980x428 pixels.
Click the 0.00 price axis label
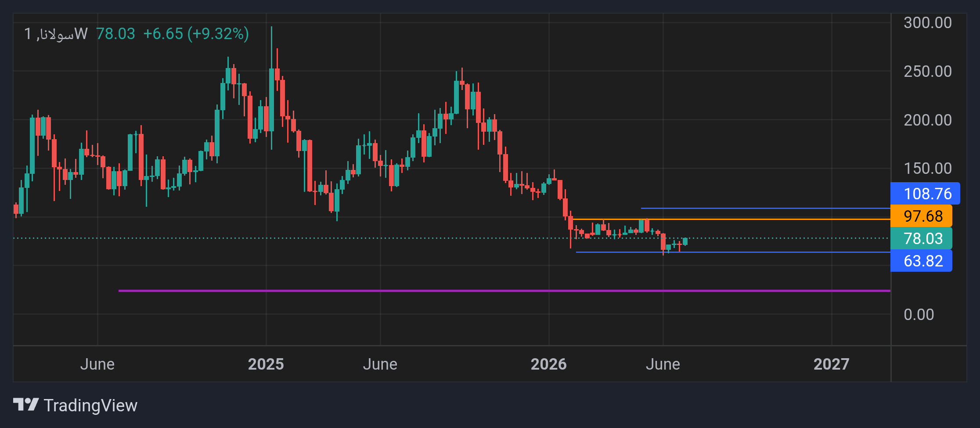919,315
